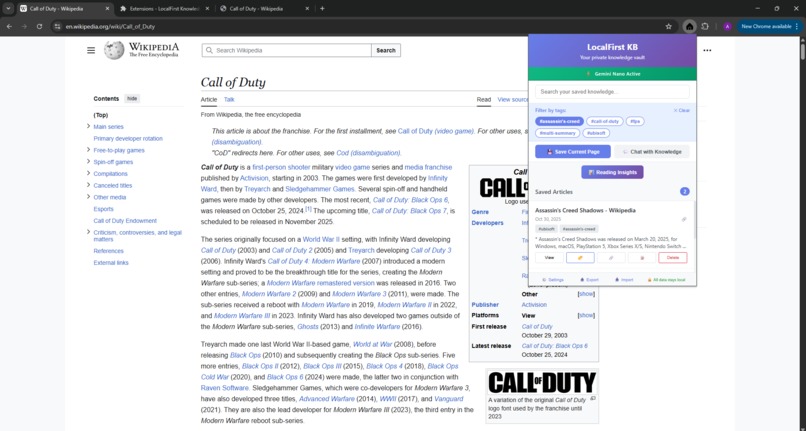Open a new browser tab
The height and width of the screenshot is (431, 806).
click(322, 8)
